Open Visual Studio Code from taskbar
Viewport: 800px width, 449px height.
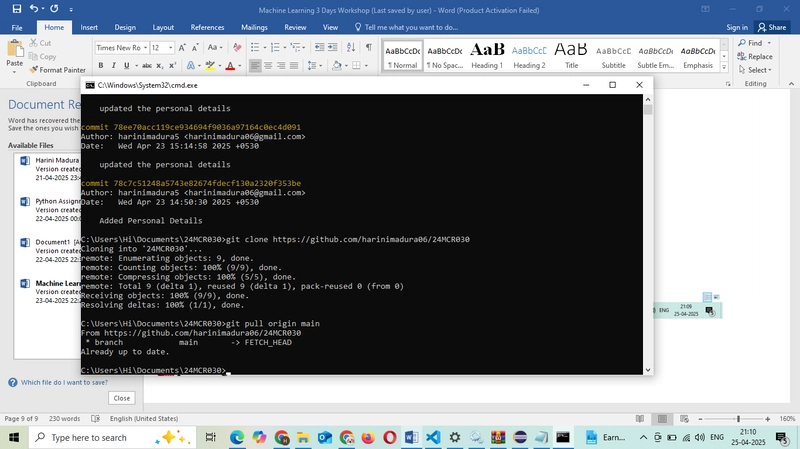coord(433,437)
